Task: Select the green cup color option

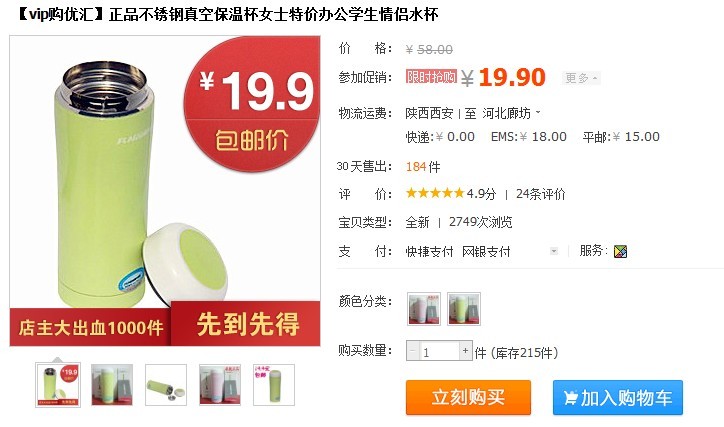Action: tap(464, 309)
